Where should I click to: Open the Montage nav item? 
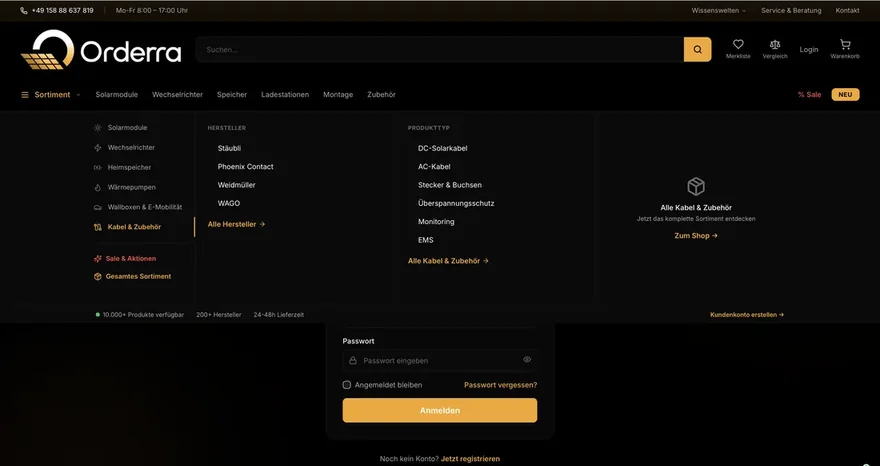pos(338,95)
